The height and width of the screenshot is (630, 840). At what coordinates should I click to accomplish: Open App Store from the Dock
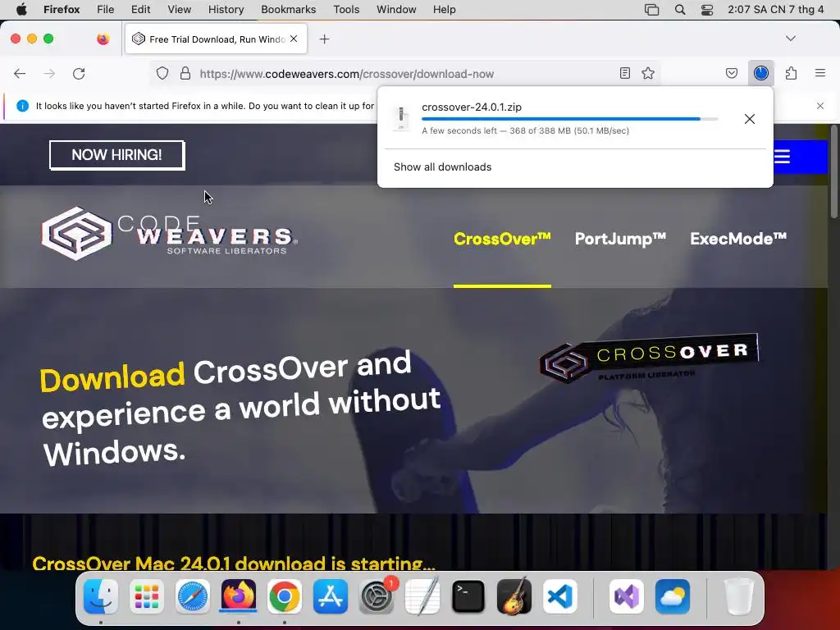pyautogui.click(x=331, y=596)
